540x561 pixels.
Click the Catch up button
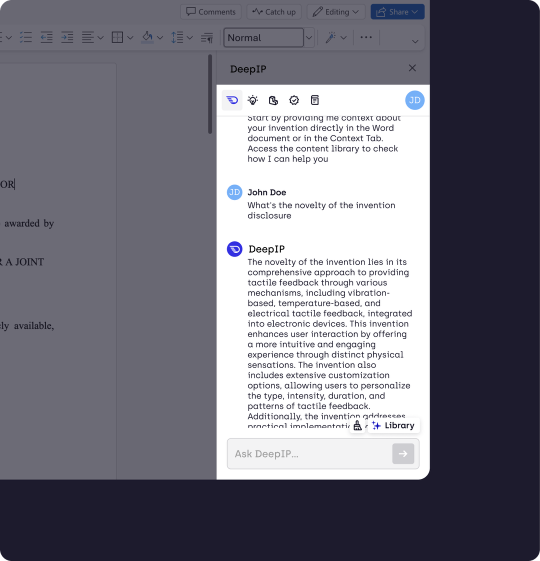click(x=274, y=12)
